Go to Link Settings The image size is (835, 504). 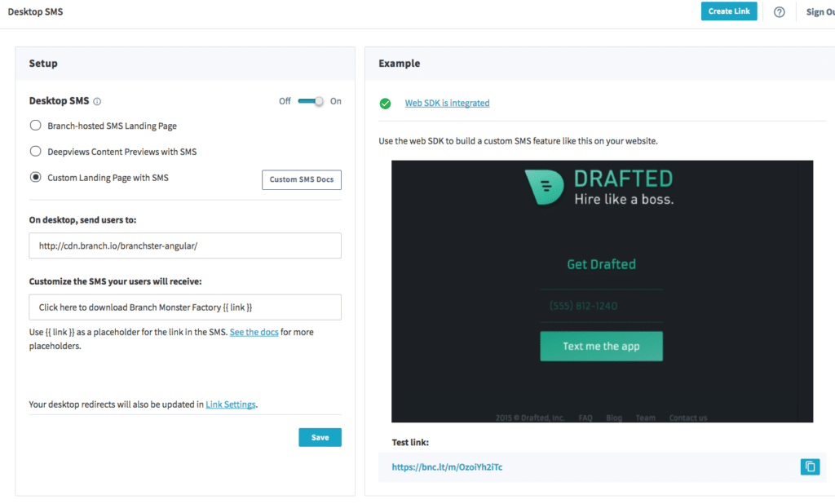[231, 404]
